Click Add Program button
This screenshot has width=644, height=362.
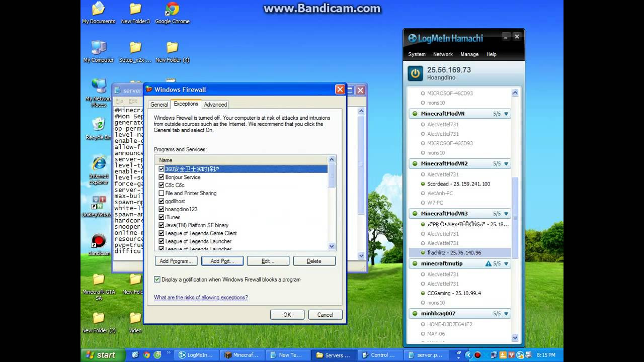click(176, 261)
